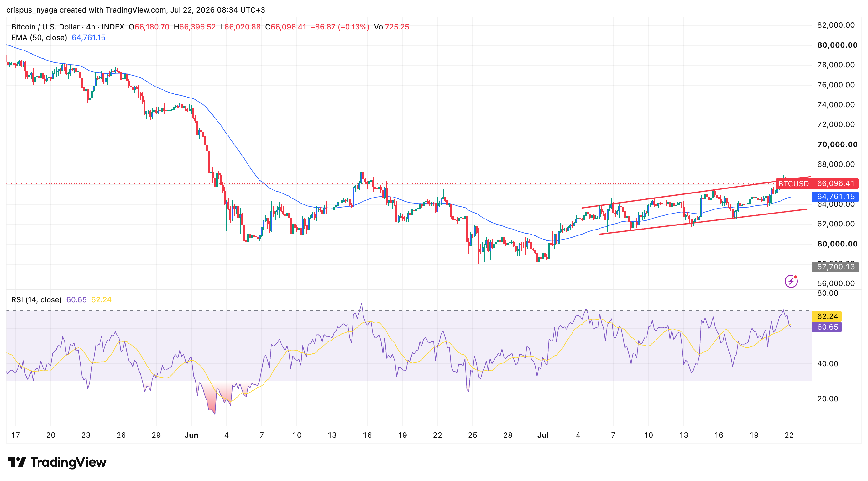
Task: Click the high value H66,396.52
Action: 194,27
